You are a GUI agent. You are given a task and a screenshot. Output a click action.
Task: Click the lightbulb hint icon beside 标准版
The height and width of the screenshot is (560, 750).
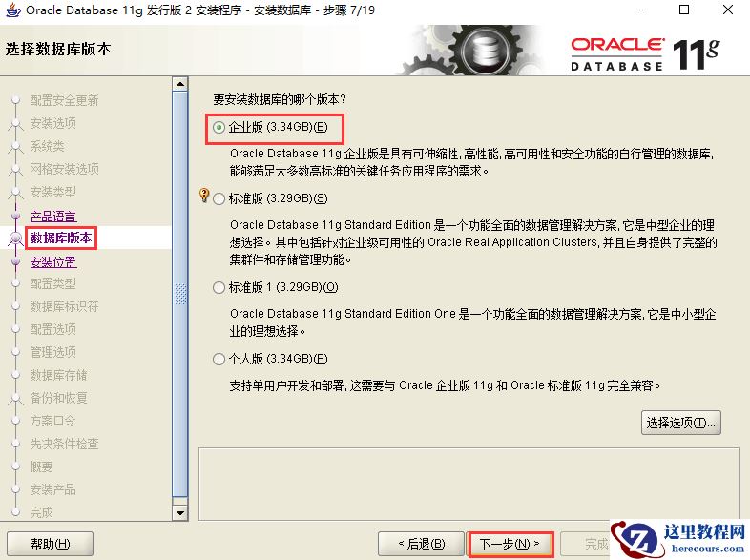point(204,195)
